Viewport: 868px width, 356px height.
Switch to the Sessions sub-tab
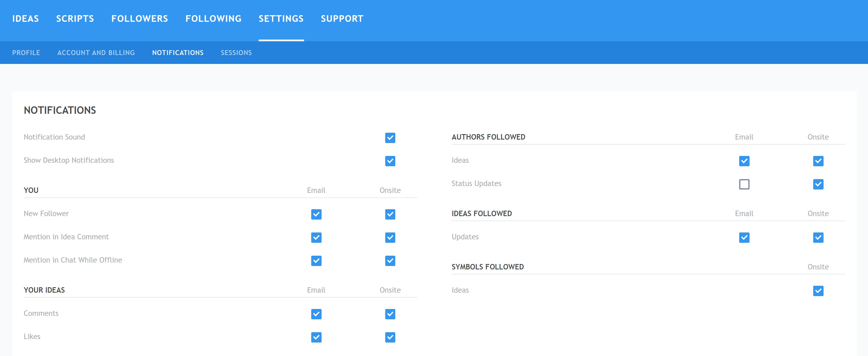pyautogui.click(x=236, y=52)
